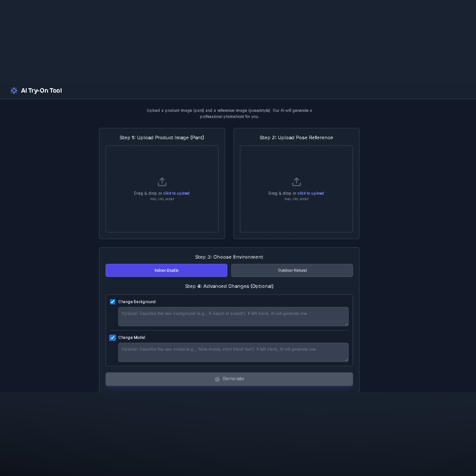The height and width of the screenshot is (476, 476).
Task: Click the upload arrow icon for Pose Reference
Action: (297, 182)
